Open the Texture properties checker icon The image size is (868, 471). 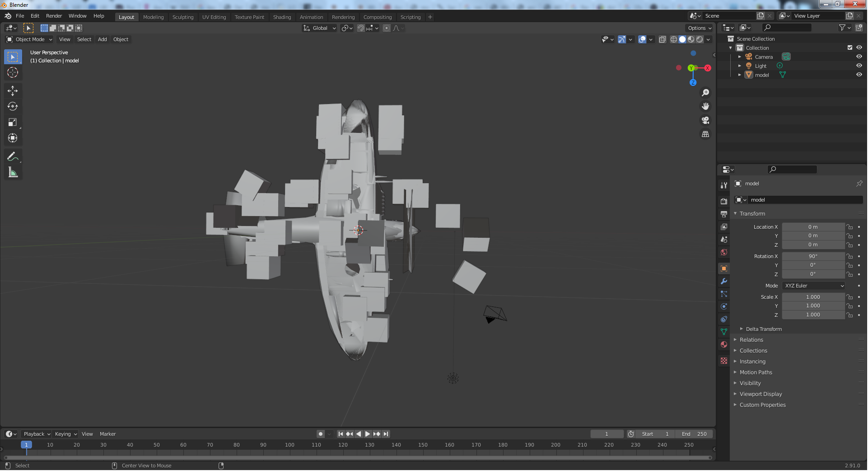click(724, 361)
